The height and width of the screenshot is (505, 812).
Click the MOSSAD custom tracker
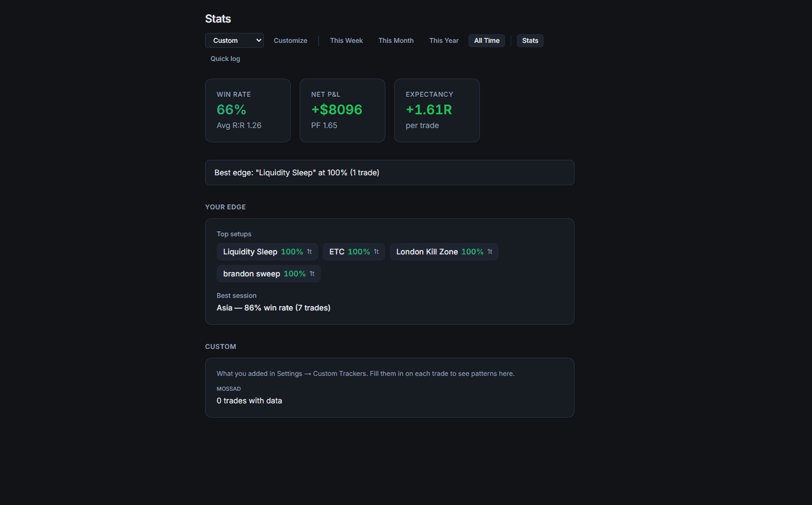(x=229, y=389)
